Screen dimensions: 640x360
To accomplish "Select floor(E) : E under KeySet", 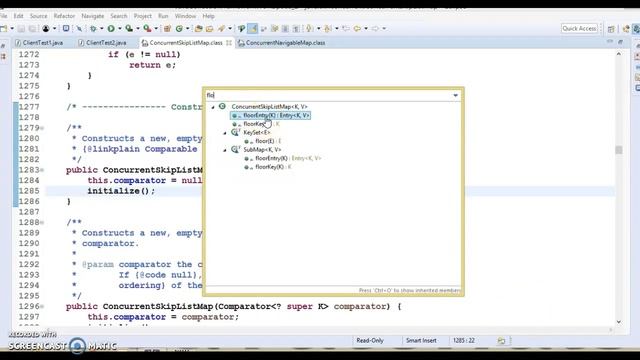I will tap(262, 141).
